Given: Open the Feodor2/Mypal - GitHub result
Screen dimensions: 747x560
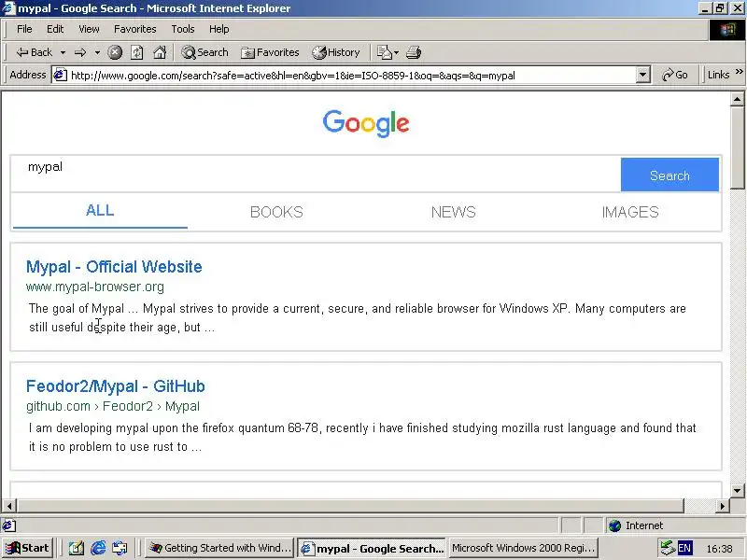Looking at the screenshot, I should tap(115, 386).
